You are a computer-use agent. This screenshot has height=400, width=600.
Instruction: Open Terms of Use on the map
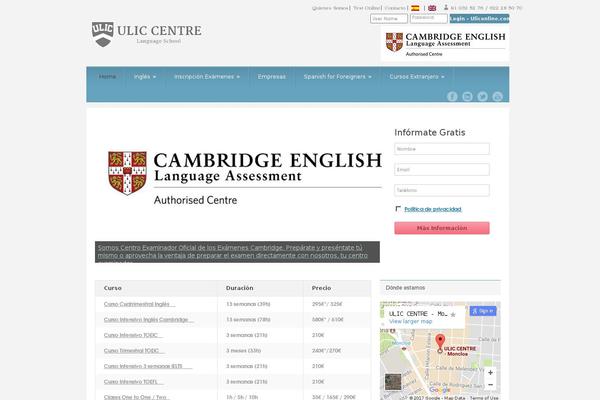pyautogui.click(x=484, y=398)
